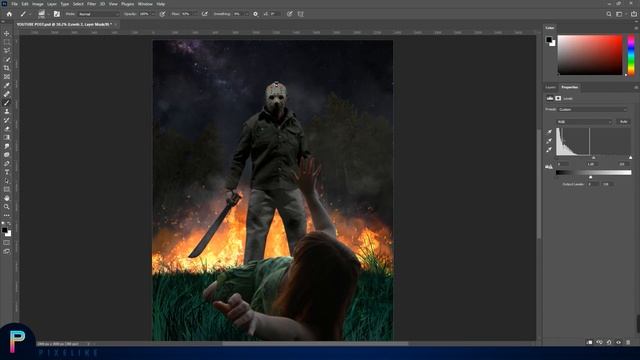Click the set white point eyedropper

pyautogui.click(x=549, y=150)
